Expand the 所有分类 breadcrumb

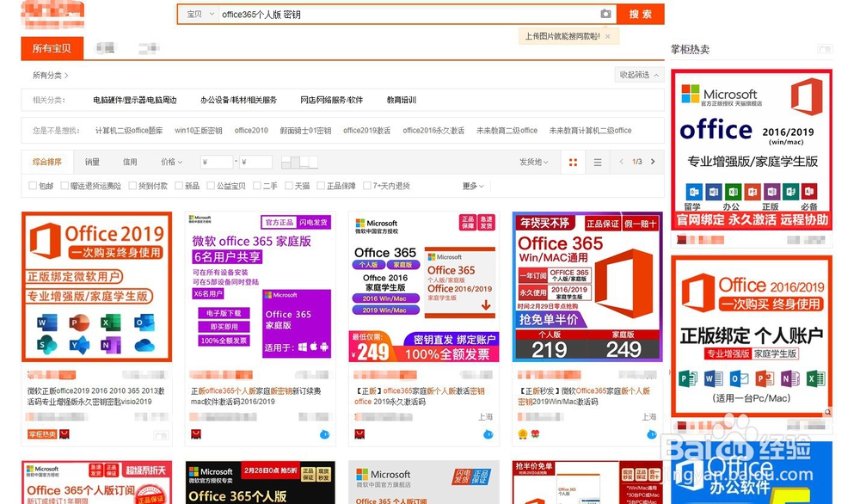click(x=50, y=75)
